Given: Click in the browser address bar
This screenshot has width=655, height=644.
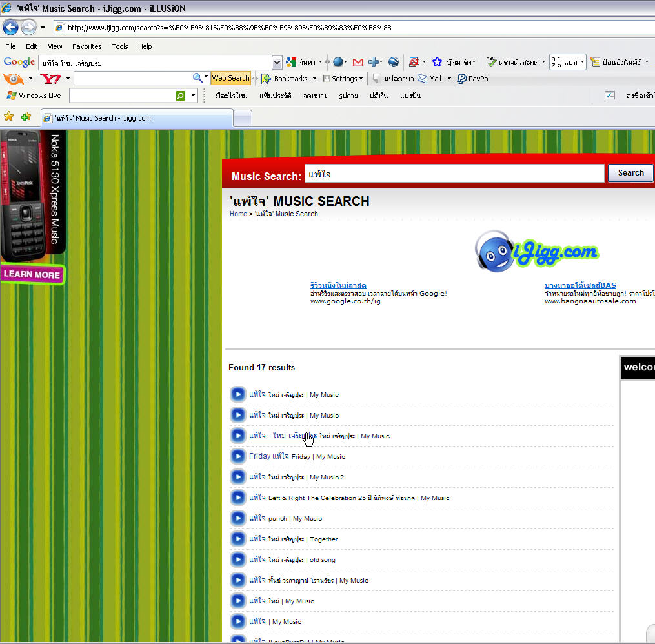Looking at the screenshot, I should [x=355, y=28].
